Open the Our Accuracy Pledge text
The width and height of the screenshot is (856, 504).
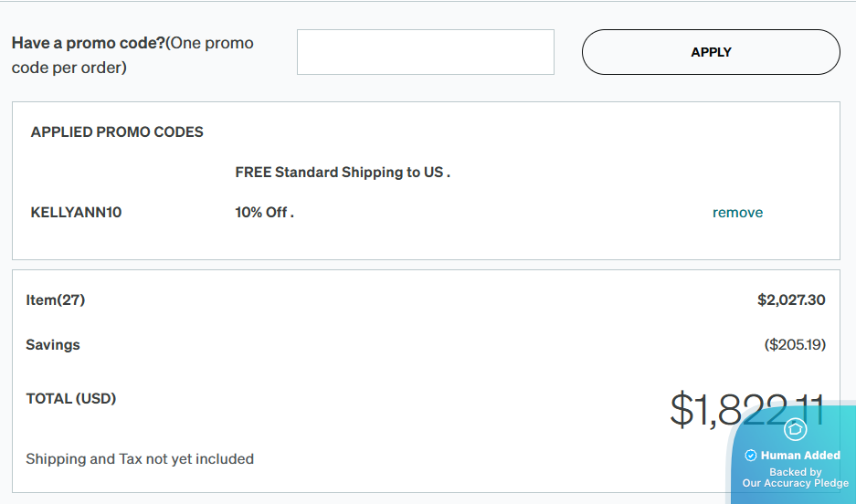coord(795,483)
